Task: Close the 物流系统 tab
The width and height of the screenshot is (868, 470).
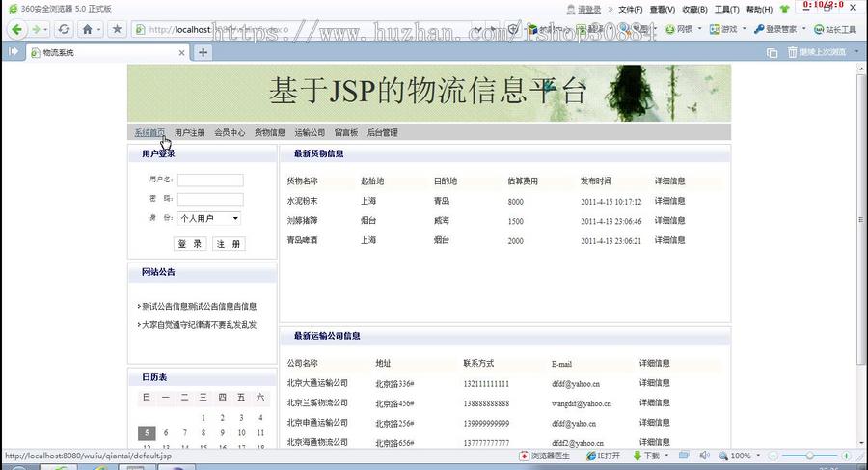Action: click(x=181, y=53)
